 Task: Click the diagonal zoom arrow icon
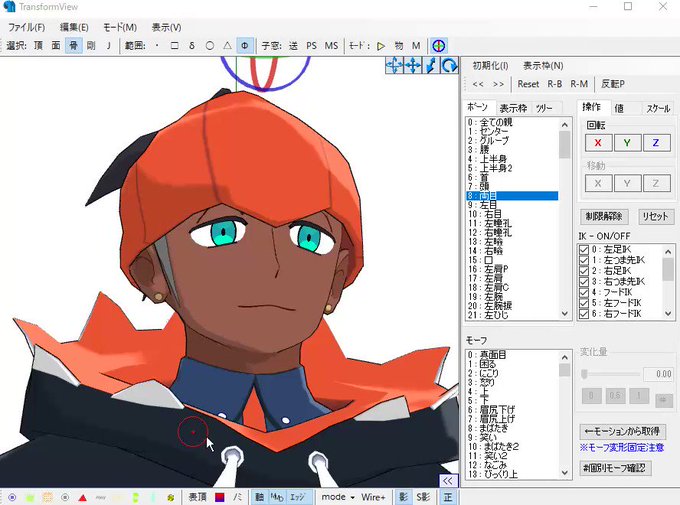coord(431,66)
